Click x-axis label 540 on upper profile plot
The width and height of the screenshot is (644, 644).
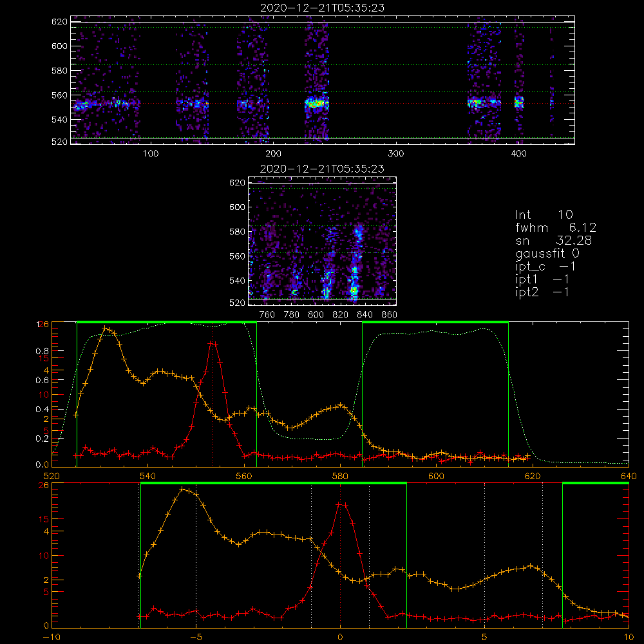tap(147, 477)
